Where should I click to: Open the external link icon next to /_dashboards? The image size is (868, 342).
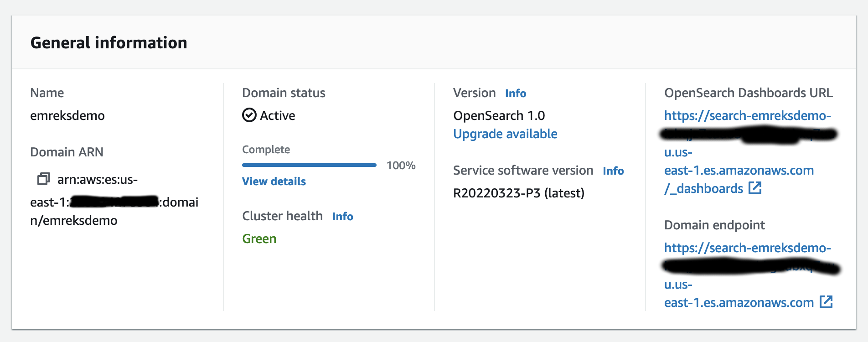point(755,188)
